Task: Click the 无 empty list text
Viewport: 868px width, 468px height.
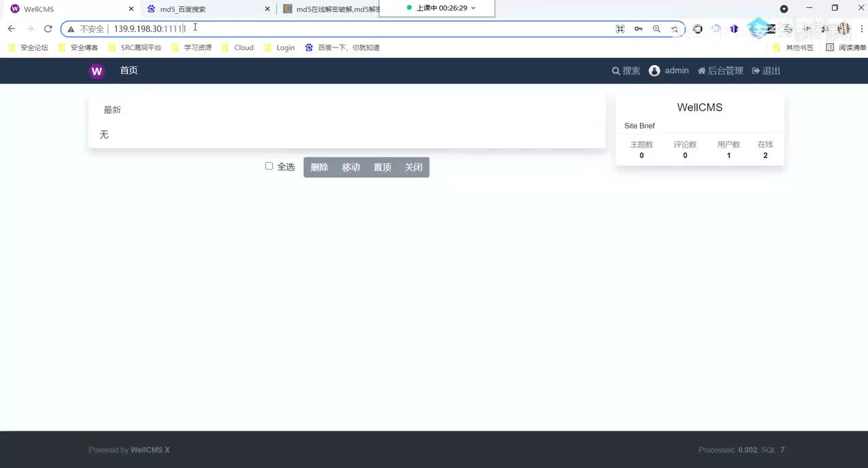Action: click(x=104, y=135)
